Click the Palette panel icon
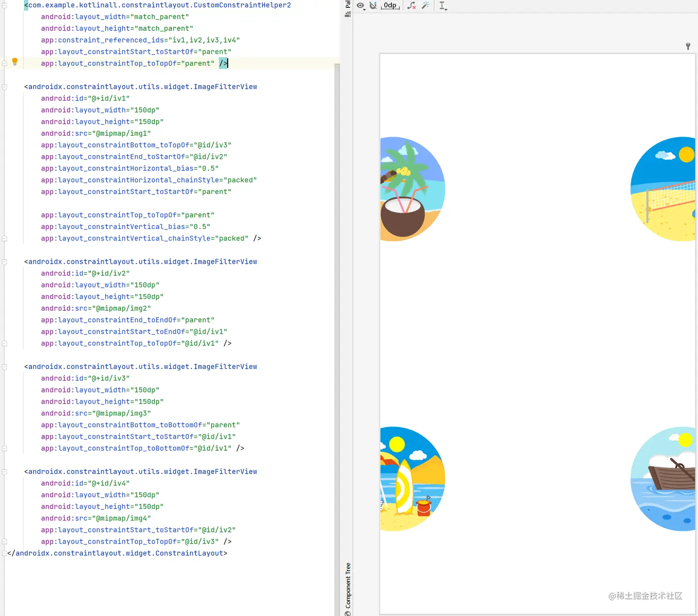698x616 pixels. pyautogui.click(x=348, y=14)
